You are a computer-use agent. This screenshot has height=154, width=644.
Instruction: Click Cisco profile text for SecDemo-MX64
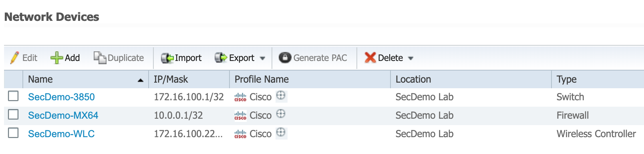tap(261, 115)
